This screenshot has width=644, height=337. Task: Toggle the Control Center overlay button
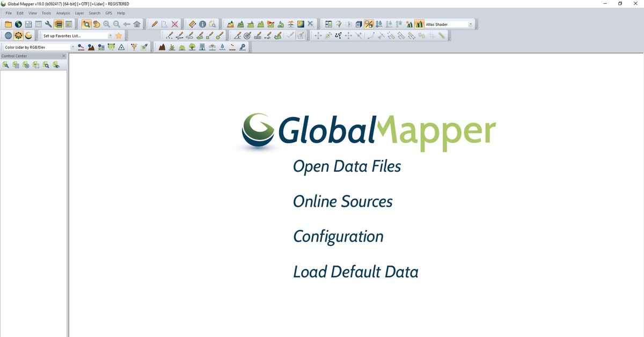[58, 24]
